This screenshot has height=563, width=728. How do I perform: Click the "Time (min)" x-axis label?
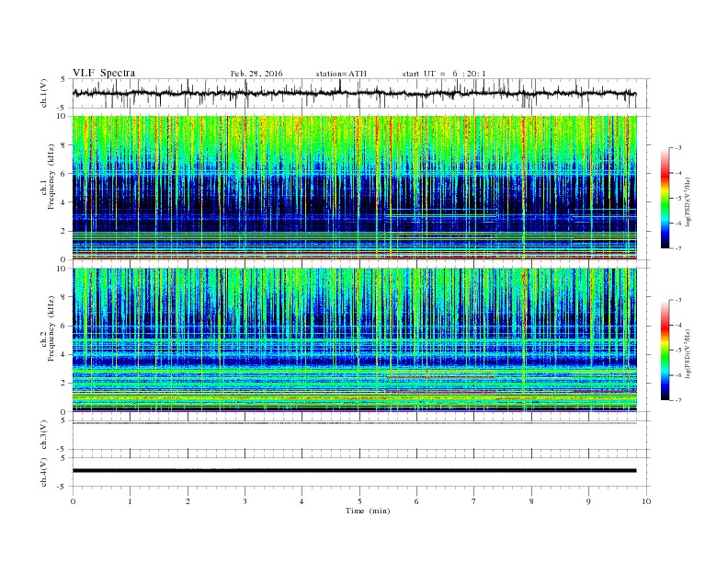[x=368, y=511]
